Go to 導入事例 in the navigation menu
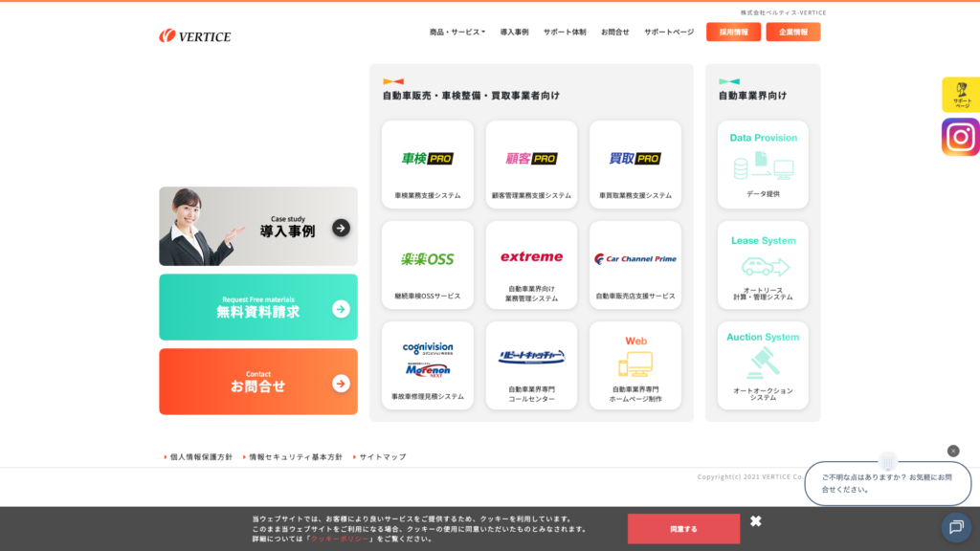 pyautogui.click(x=514, y=32)
